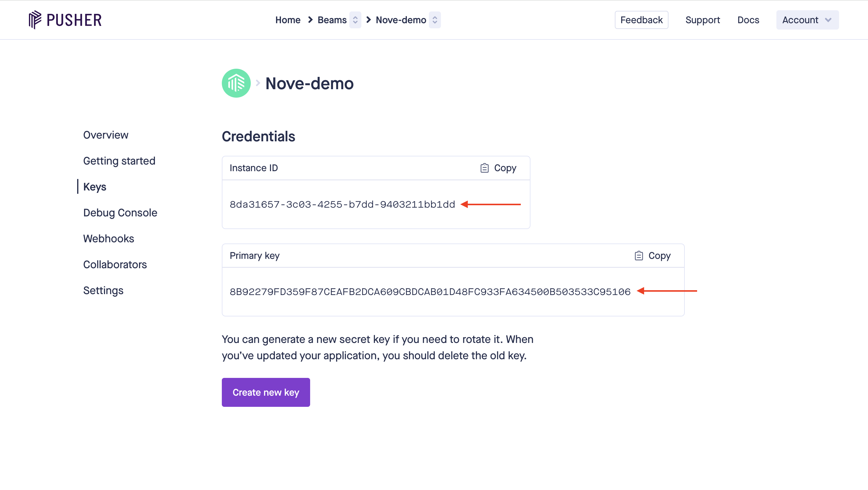Click the chevron after Home breadcrumb

tap(310, 20)
